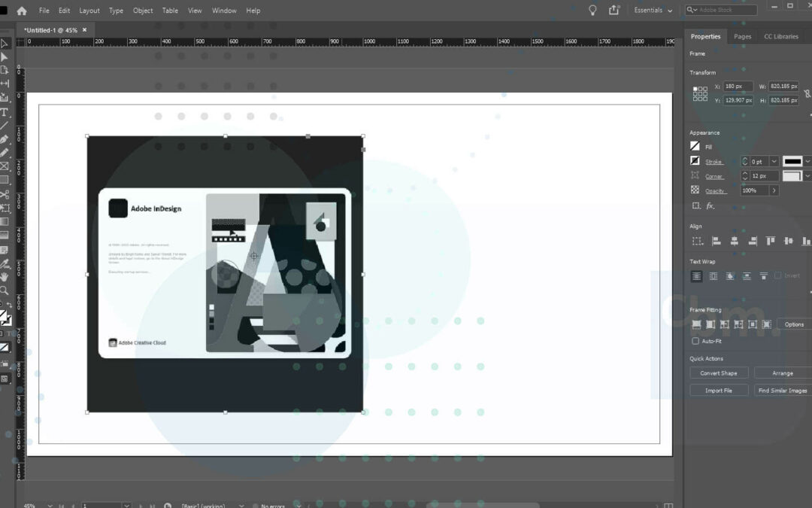Select the Zoom tool magnifier
This screenshot has height=508, width=812.
pyautogui.click(x=5, y=291)
